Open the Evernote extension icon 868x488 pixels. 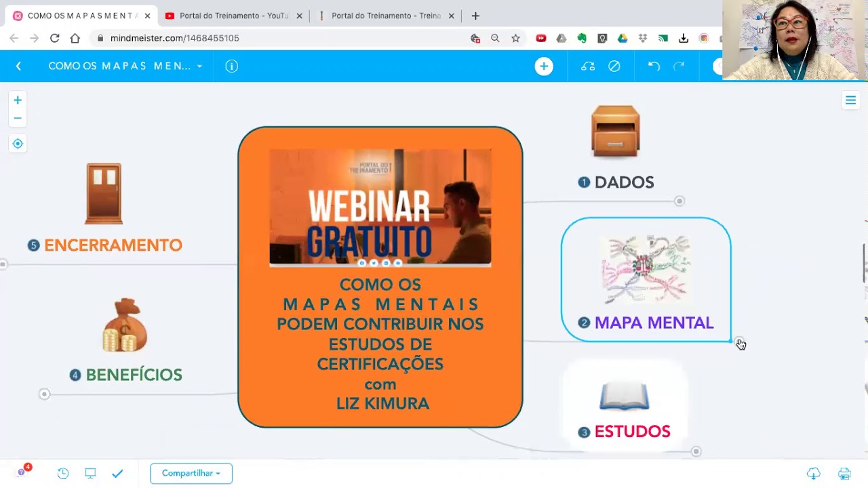click(x=582, y=38)
